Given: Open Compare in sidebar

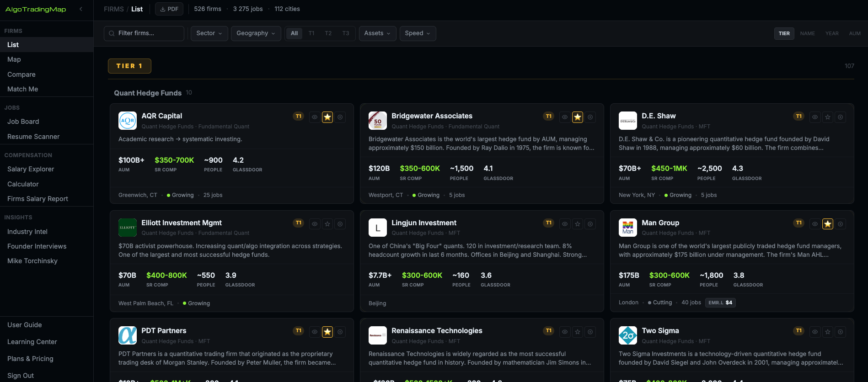Looking at the screenshot, I should coord(47,74).
